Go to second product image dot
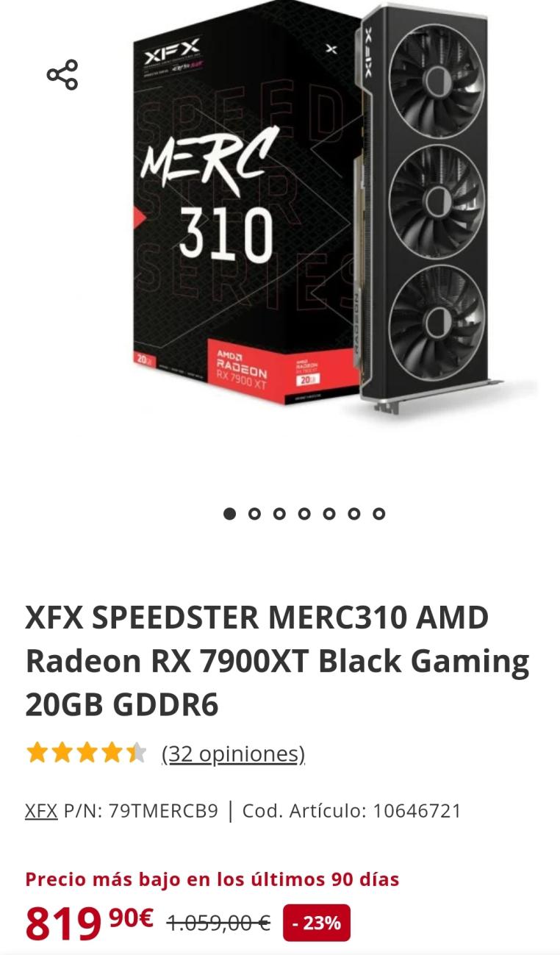 point(254,514)
